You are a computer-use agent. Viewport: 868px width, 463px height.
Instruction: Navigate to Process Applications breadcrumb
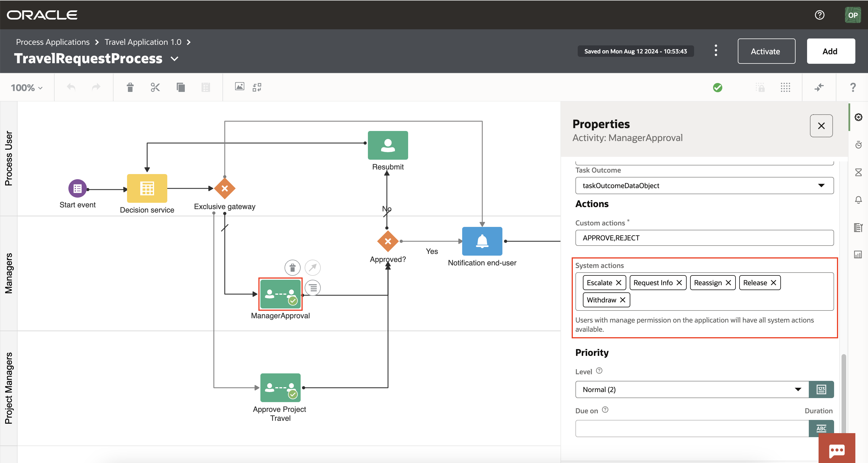(53, 42)
